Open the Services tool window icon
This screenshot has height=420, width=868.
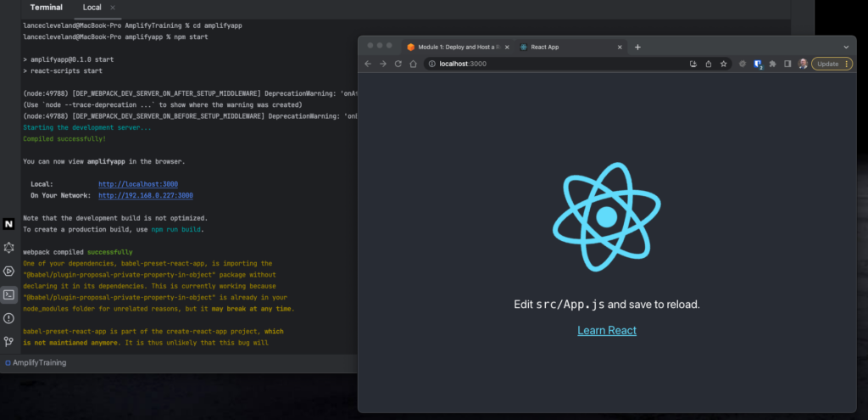tap(8, 272)
